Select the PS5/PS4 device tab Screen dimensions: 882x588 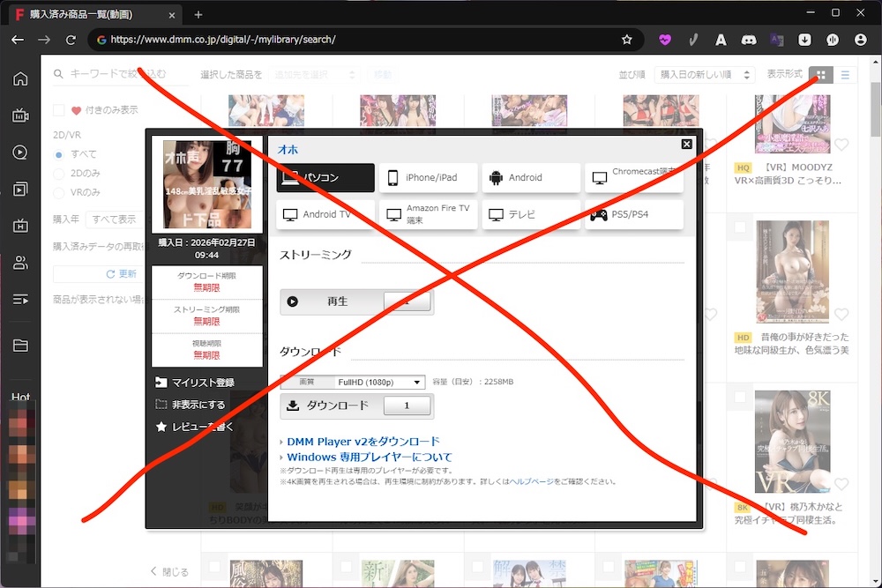pos(633,214)
